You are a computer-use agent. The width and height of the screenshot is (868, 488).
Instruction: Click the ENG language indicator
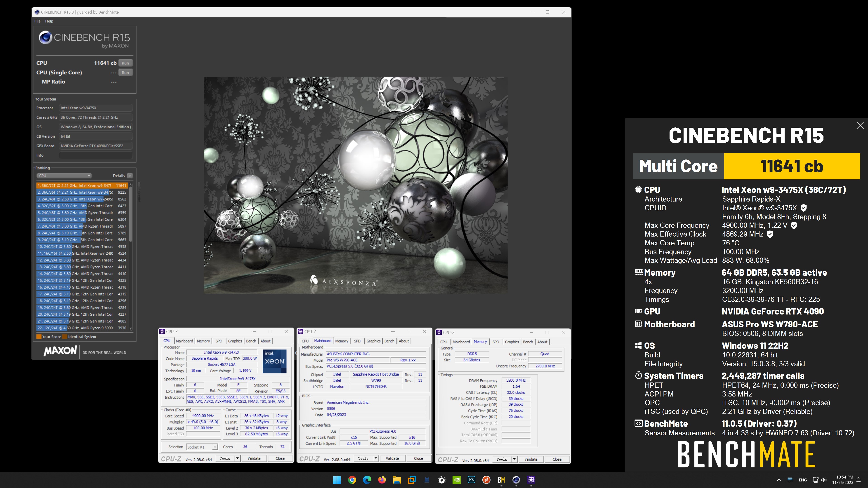[x=803, y=480]
